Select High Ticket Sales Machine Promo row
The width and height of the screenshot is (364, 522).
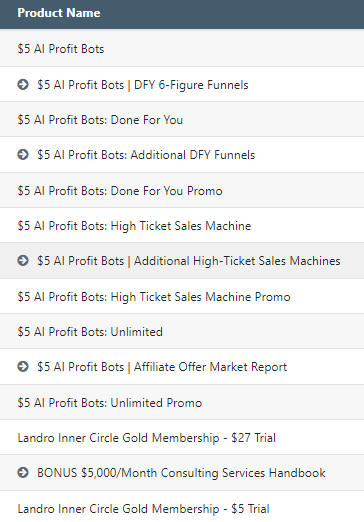coord(182,297)
